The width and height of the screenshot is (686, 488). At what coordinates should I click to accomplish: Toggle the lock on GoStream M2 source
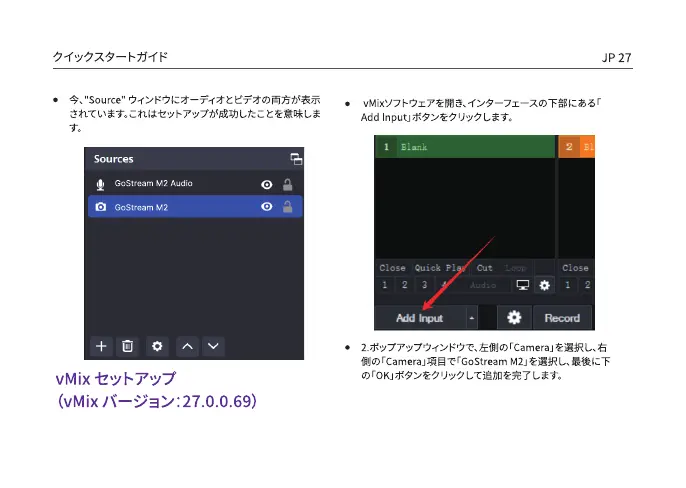[288, 208]
